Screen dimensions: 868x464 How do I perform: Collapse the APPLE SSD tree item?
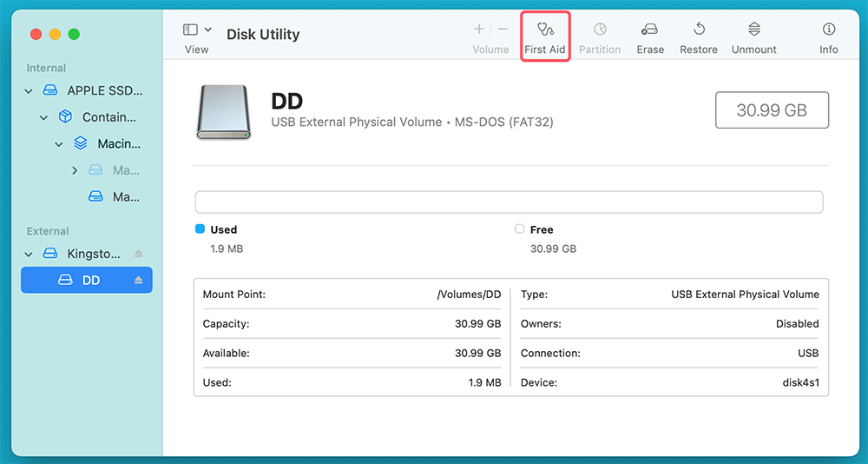click(x=29, y=91)
